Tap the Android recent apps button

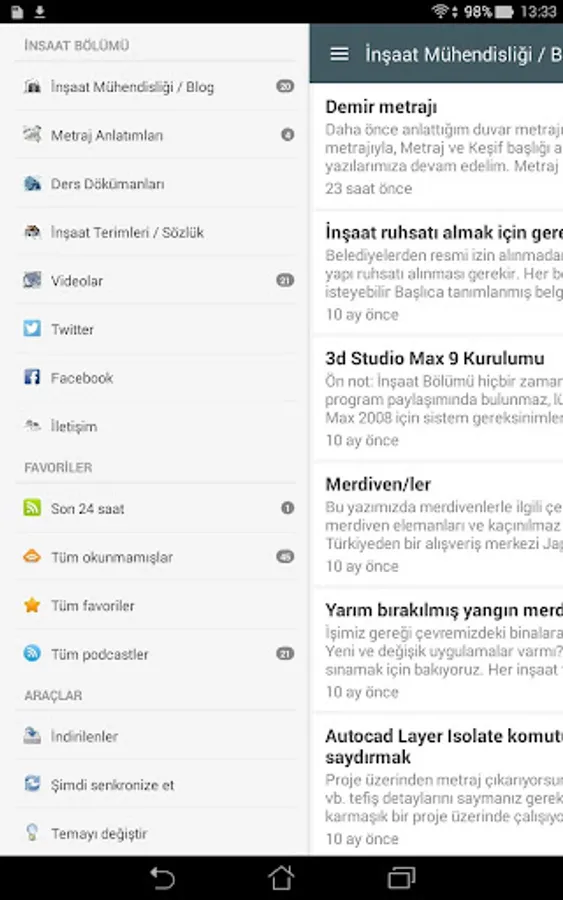401,878
